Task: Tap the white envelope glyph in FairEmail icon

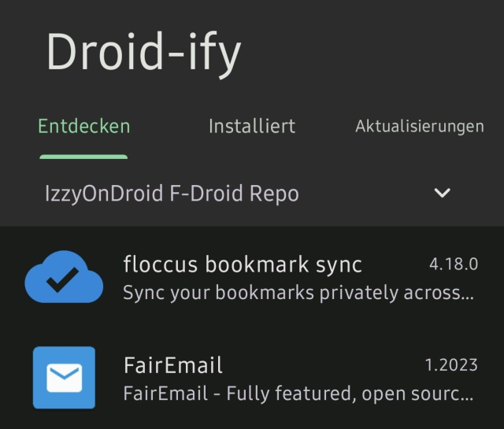Action: (x=64, y=379)
